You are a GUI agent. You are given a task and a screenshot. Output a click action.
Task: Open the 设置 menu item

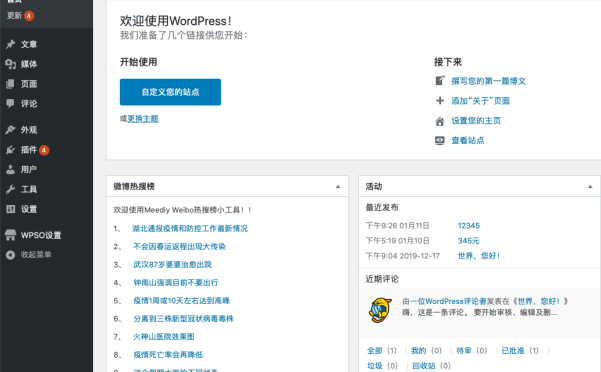pos(29,209)
